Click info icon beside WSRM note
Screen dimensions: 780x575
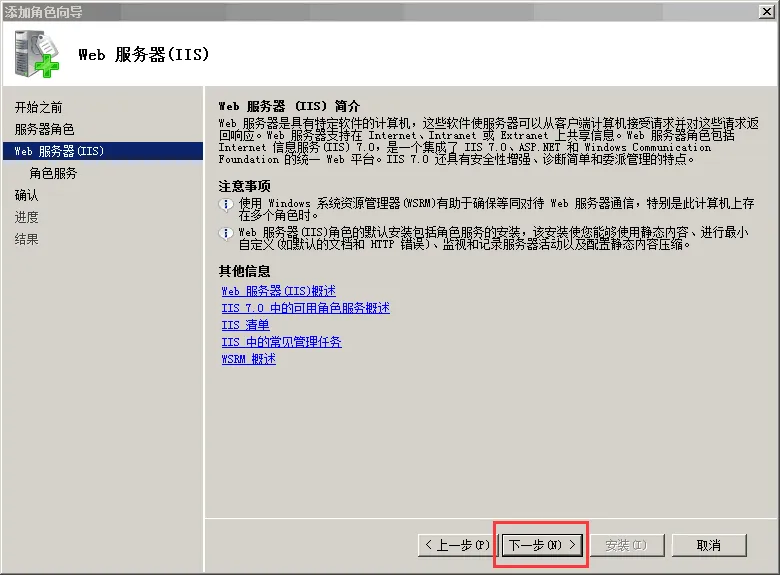pyautogui.click(x=226, y=204)
